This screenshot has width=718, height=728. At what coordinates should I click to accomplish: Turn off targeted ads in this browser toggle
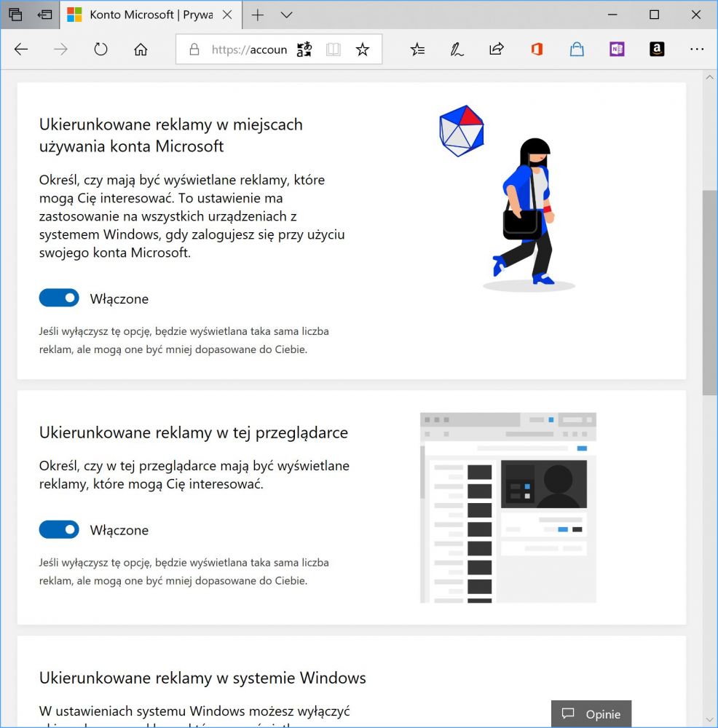59,529
